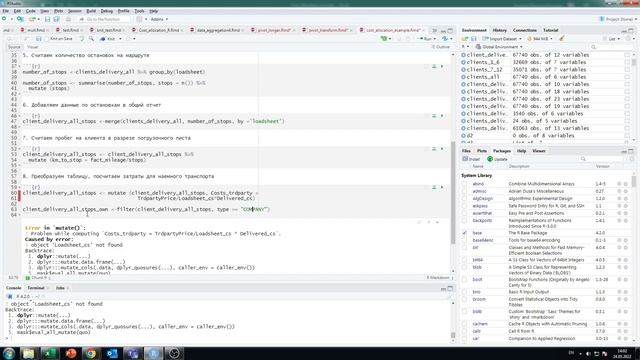The width and height of the screenshot is (640, 360).
Task: Open the askpass package link
Action: point(480,206)
